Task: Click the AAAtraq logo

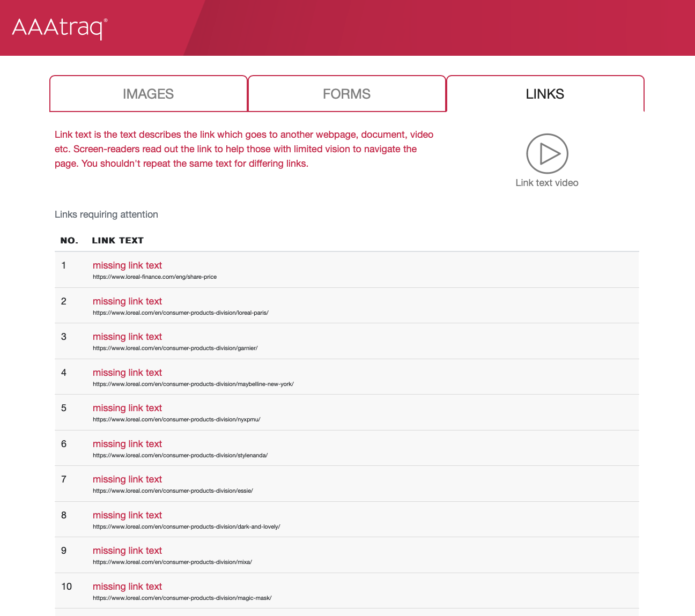Action: tap(60, 28)
